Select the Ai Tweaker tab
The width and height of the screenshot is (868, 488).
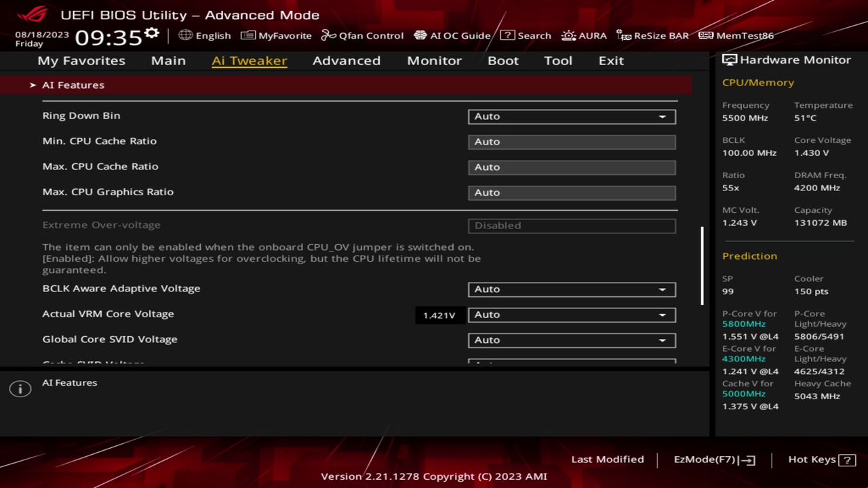point(250,60)
